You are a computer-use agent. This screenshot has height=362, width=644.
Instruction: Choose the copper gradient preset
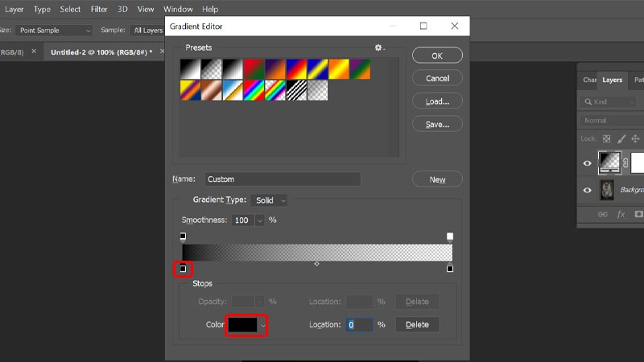point(212,90)
